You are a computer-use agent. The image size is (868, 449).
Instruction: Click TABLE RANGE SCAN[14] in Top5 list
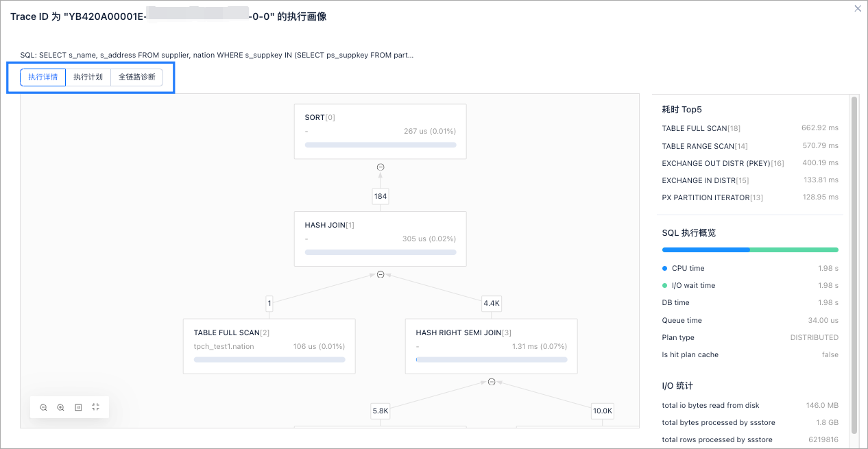(x=705, y=146)
